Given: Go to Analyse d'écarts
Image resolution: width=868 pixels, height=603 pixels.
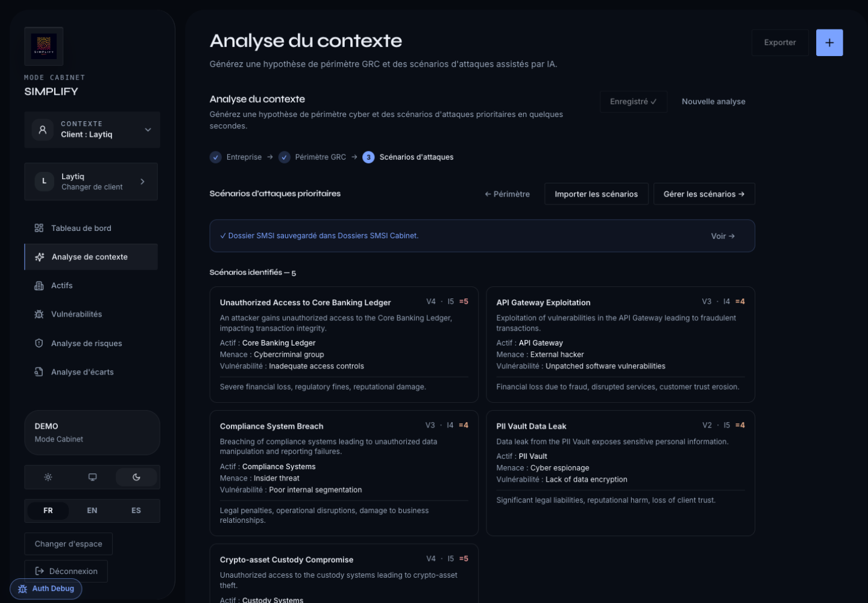Looking at the screenshot, I should coord(91,372).
